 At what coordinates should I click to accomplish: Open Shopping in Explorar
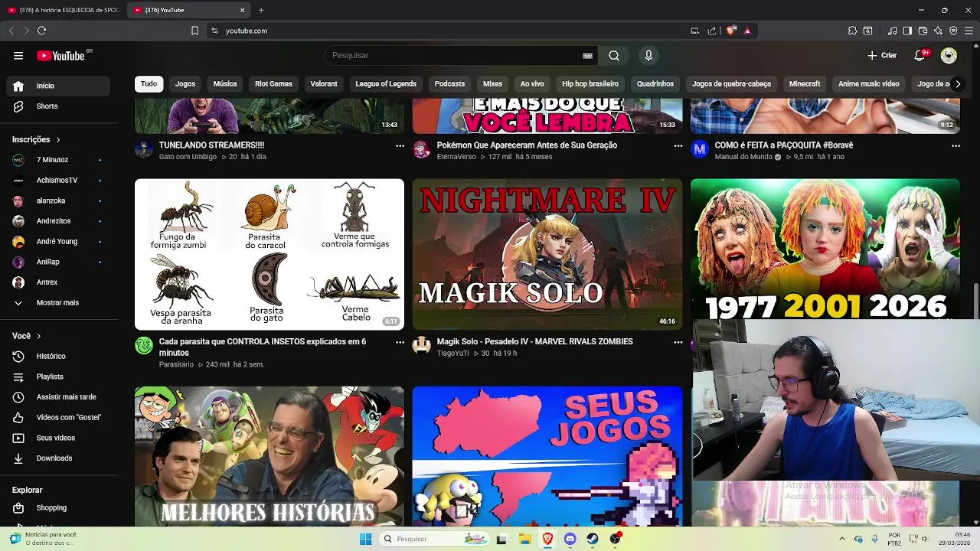point(58,507)
